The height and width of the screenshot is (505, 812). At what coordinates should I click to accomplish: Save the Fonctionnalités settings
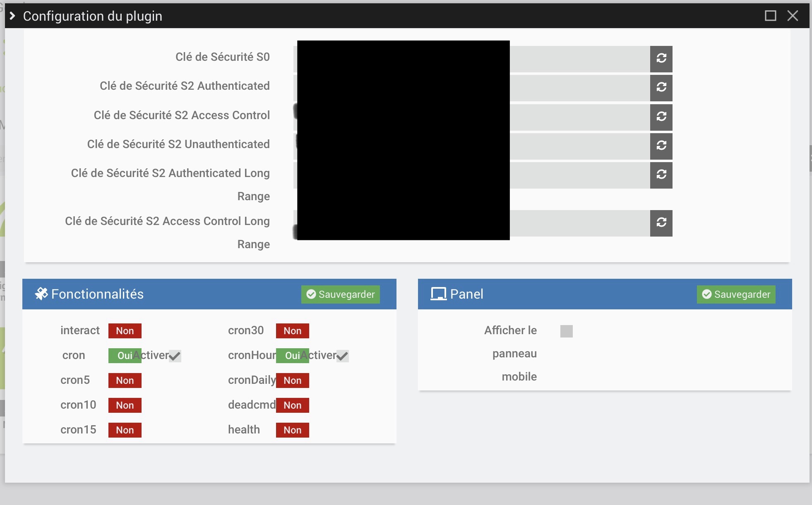(x=340, y=294)
